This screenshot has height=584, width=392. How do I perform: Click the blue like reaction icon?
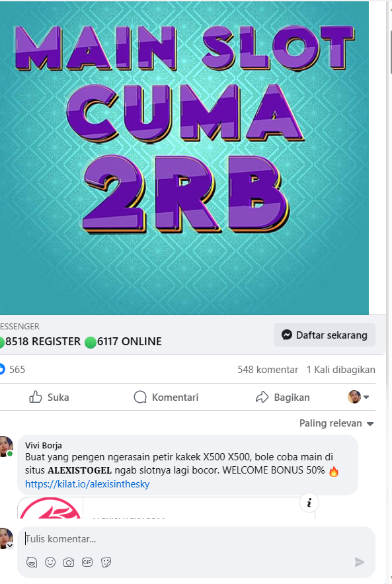(x=2, y=369)
